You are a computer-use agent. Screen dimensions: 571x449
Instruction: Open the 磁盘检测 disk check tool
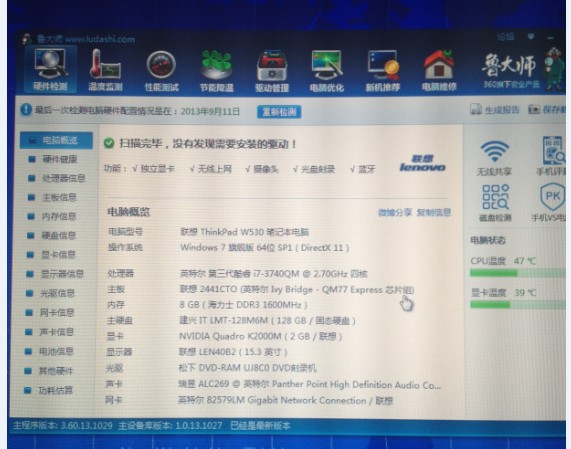[x=495, y=203]
